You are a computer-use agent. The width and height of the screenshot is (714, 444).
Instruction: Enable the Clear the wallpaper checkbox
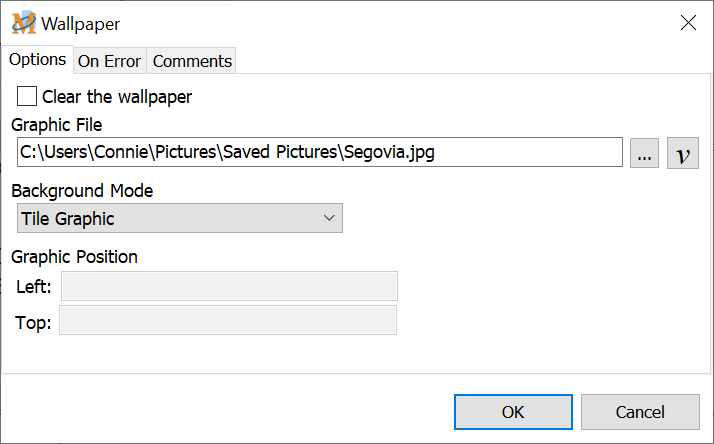click(x=28, y=97)
